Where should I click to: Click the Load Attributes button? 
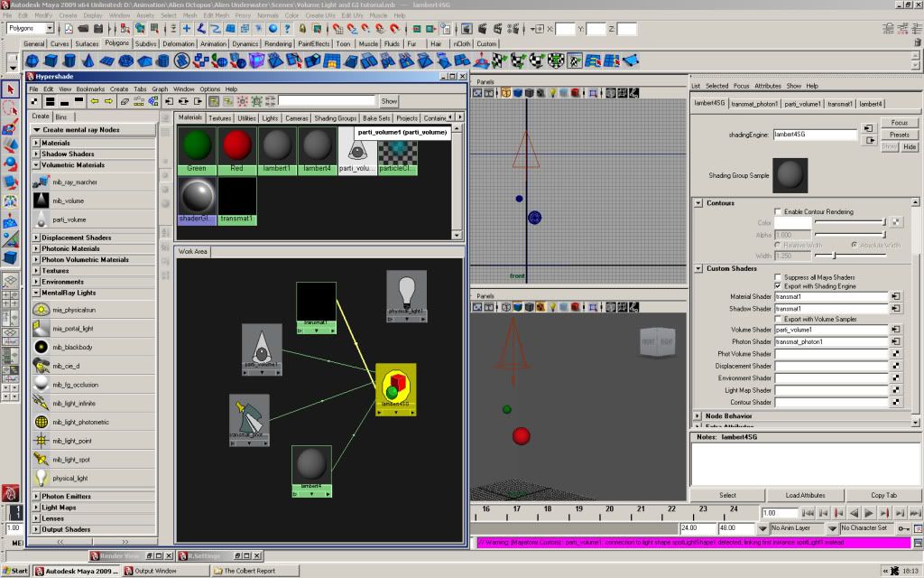[805, 495]
